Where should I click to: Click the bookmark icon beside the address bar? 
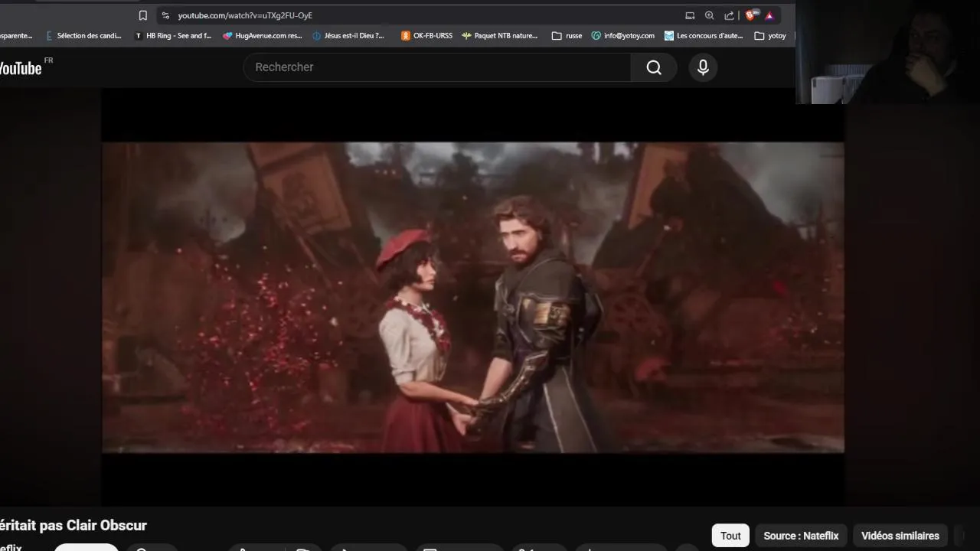[142, 15]
